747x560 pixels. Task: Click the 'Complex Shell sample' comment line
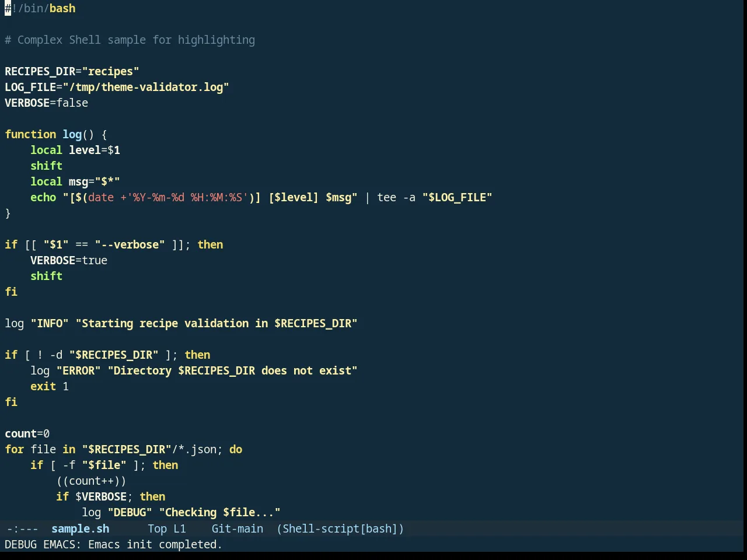click(130, 40)
